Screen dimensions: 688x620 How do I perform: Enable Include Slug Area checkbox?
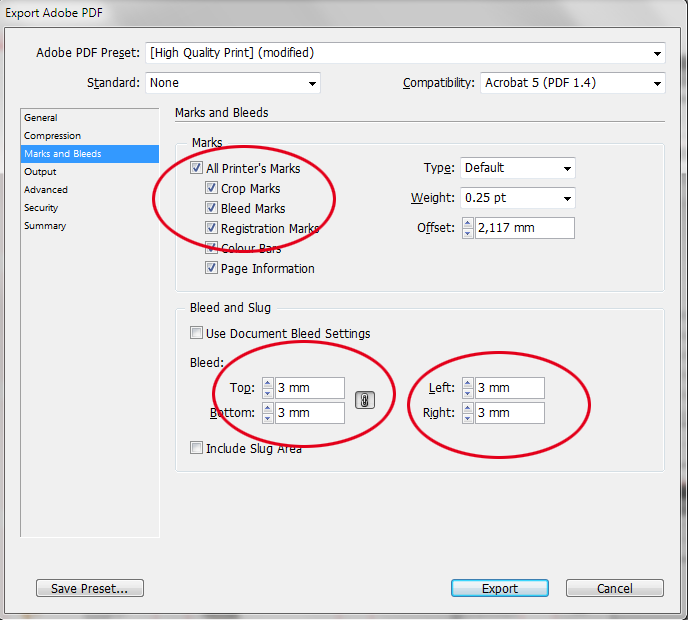196,448
